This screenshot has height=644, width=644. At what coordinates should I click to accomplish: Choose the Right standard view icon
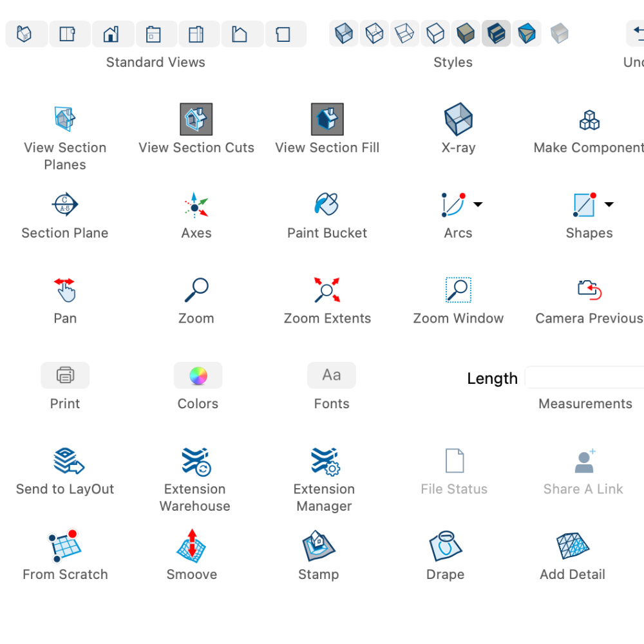point(156,33)
